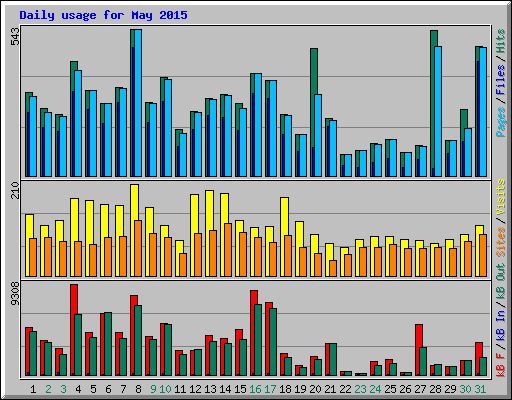Select the light blue Files bar for day 8
This screenshot has width=512, height=400.
(x=138, y=103)
